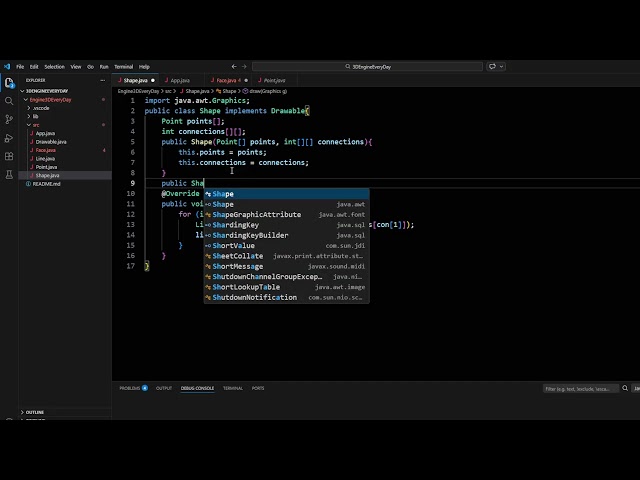
Task: Open the Go menu
Action: tap(90, 67)
